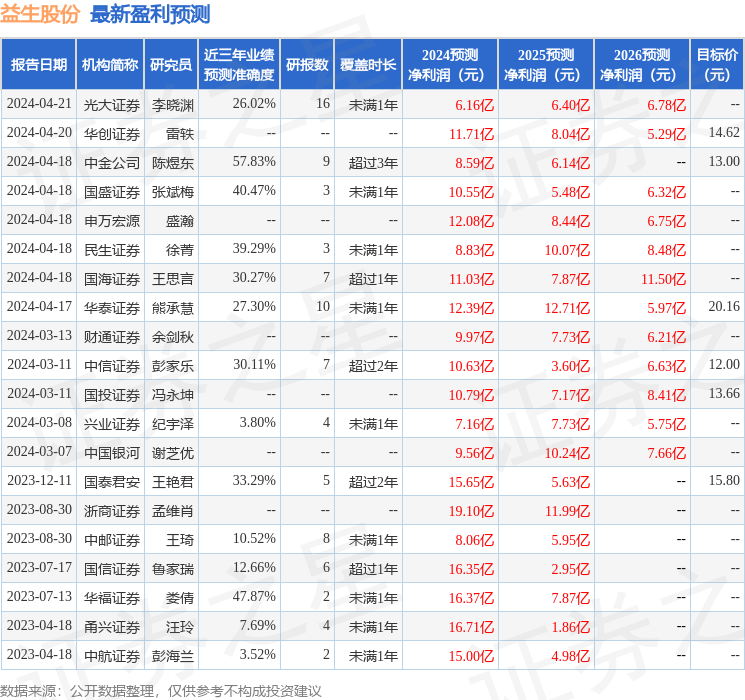Select the 中信证券 institution cell
Image resolution: width=745 pixels, height=700 pixels.
(112, 366)
